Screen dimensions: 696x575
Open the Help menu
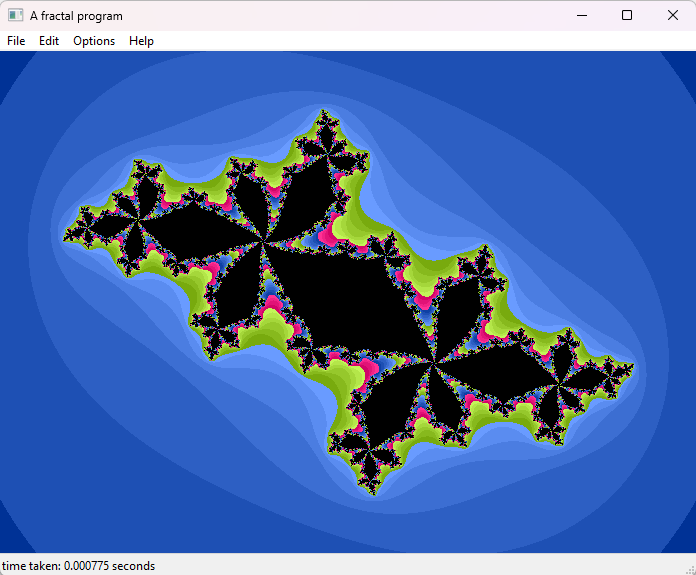[141, 41]
